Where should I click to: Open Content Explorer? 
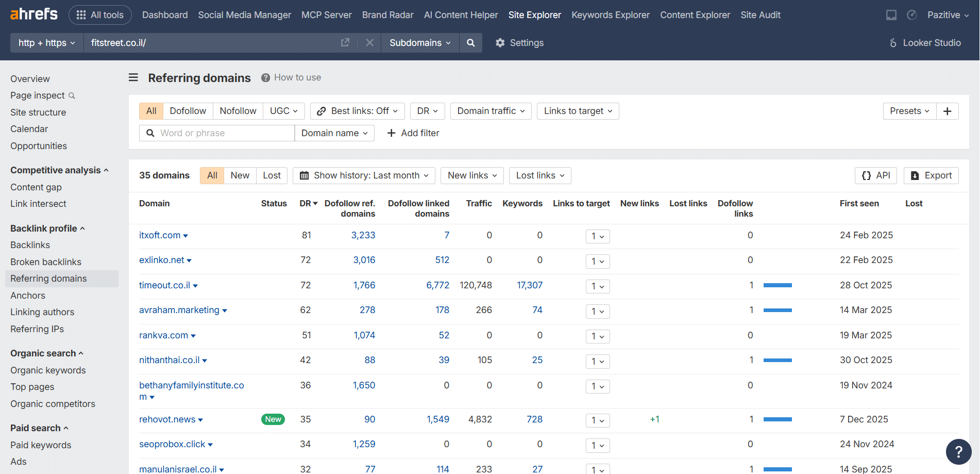(x=695, y=15)
